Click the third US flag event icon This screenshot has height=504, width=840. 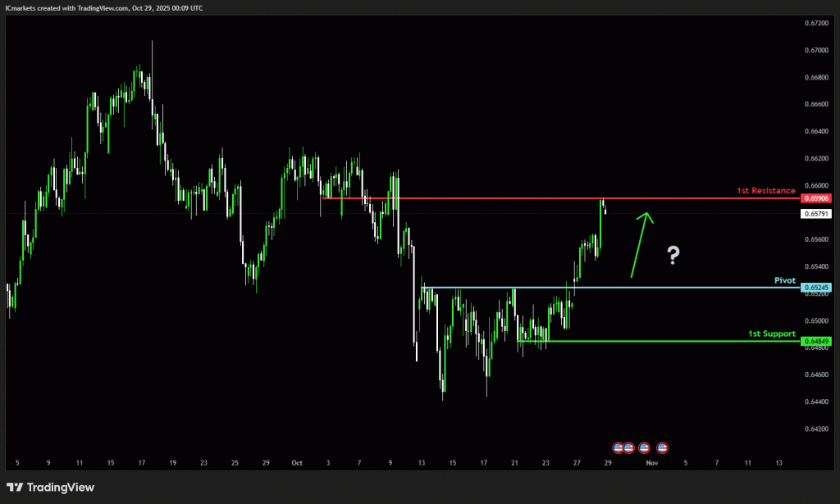[644, 447]
